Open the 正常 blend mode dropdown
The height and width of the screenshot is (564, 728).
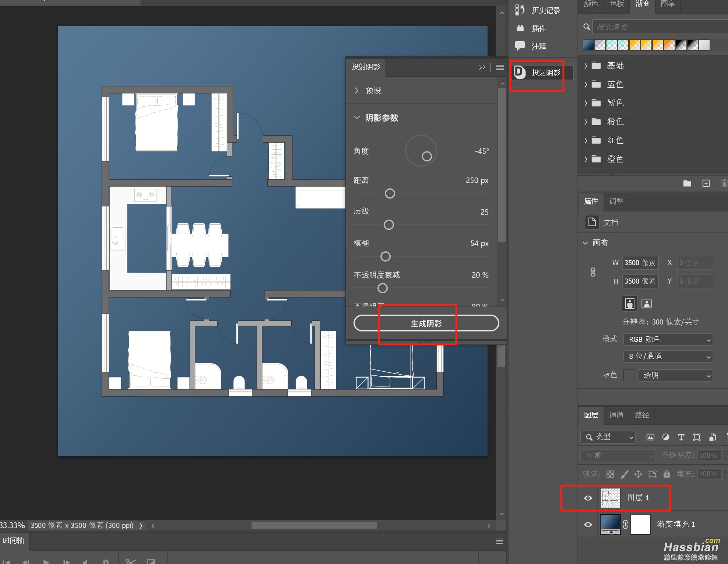(618, 456)
